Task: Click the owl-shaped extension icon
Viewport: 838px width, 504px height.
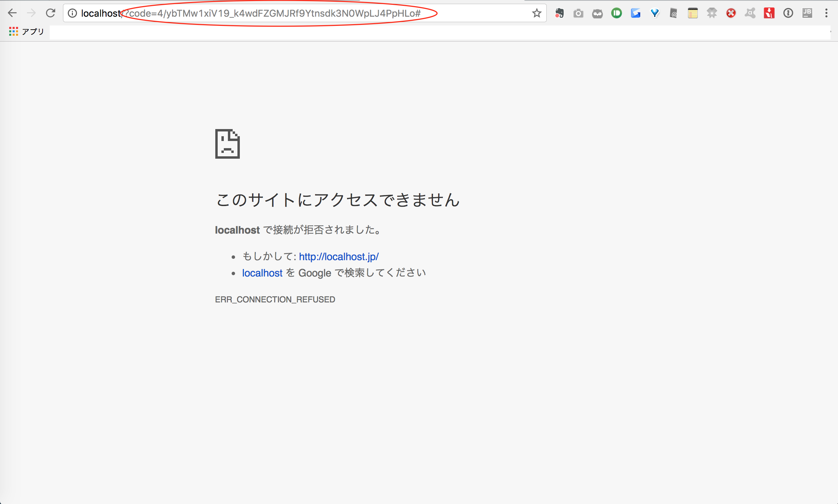Action: [x=598, y=13]
